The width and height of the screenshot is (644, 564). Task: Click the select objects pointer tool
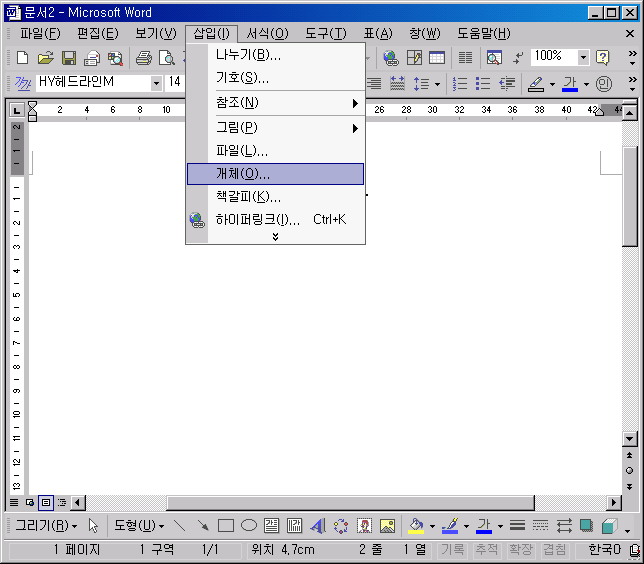tap(93, 525)
